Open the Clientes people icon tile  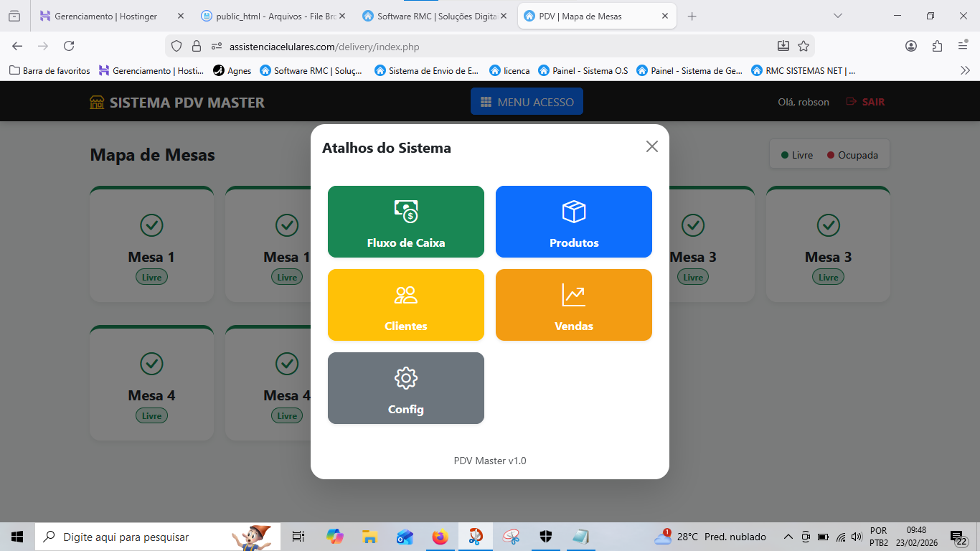(x=405, y=305)
